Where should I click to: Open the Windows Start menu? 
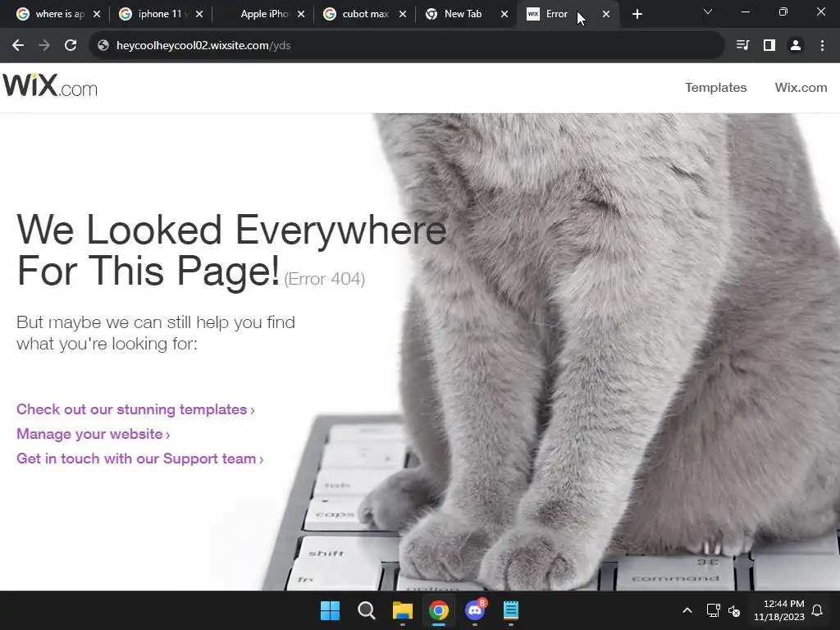pyautogui.click(x=330, y=610)
